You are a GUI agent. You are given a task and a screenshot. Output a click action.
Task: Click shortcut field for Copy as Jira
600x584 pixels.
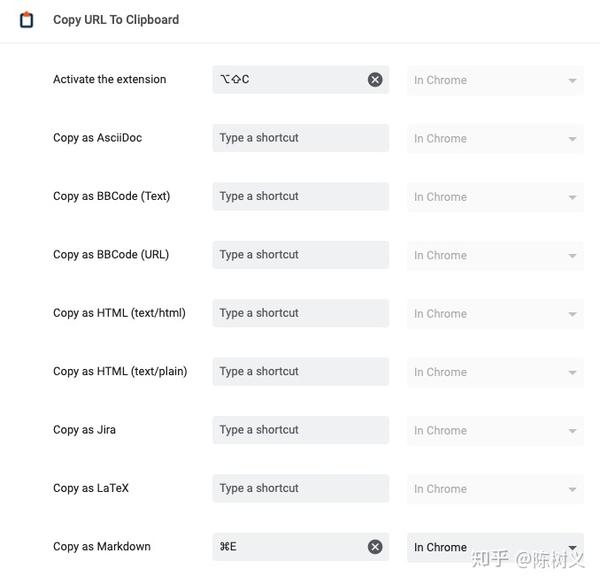click(301, 430)
